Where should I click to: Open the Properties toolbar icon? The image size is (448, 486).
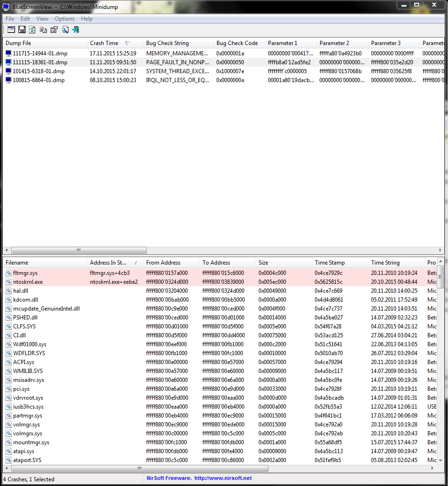[x=54, y=30]
